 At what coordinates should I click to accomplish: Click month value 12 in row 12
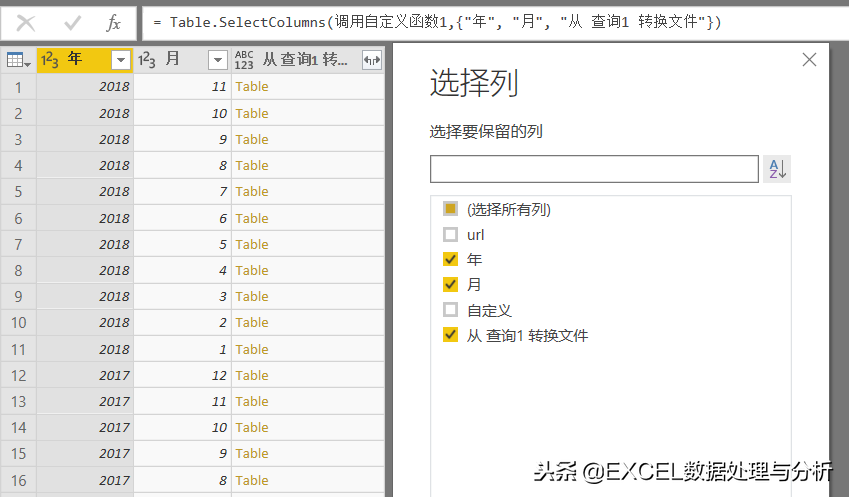point(182,376)
